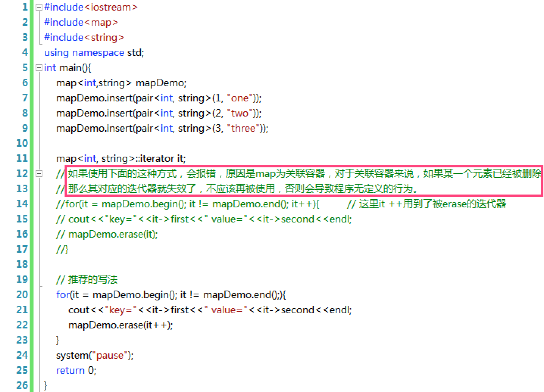
Task: Click the commented '//for(it = mapDemo.begin()' code
Action: tap(188, 204)
